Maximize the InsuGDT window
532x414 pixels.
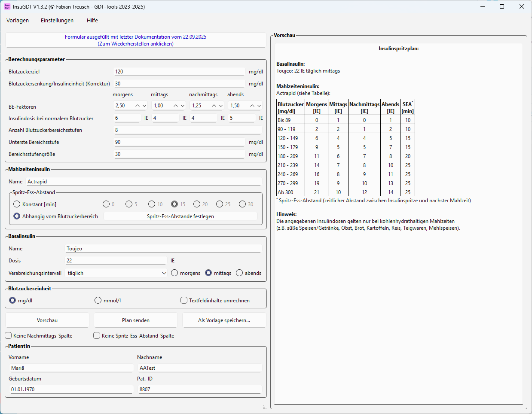tap(501, 7)
